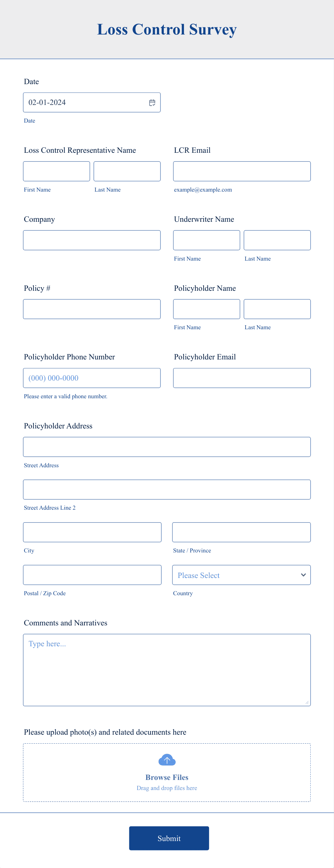Open the Country selection dropdown
Screen dimensions: 334x868
click(241, 575)
